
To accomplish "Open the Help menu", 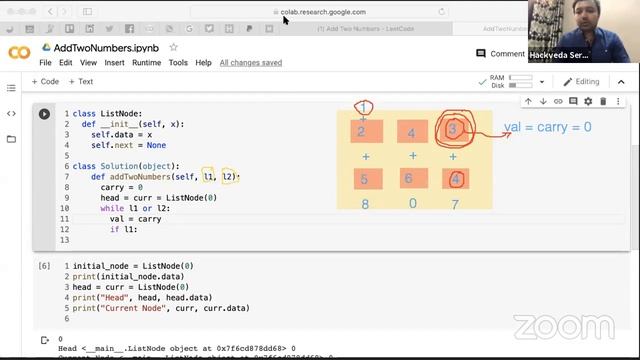I will coord(203,63).
